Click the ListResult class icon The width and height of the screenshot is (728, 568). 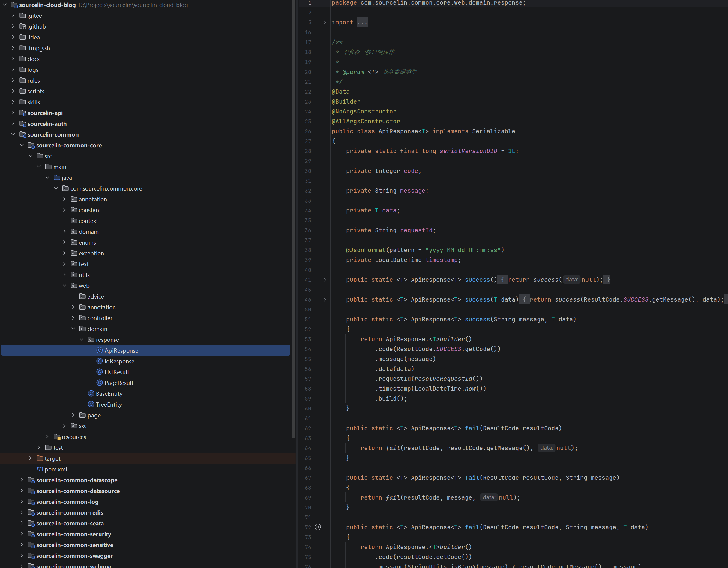click(99, 372)
